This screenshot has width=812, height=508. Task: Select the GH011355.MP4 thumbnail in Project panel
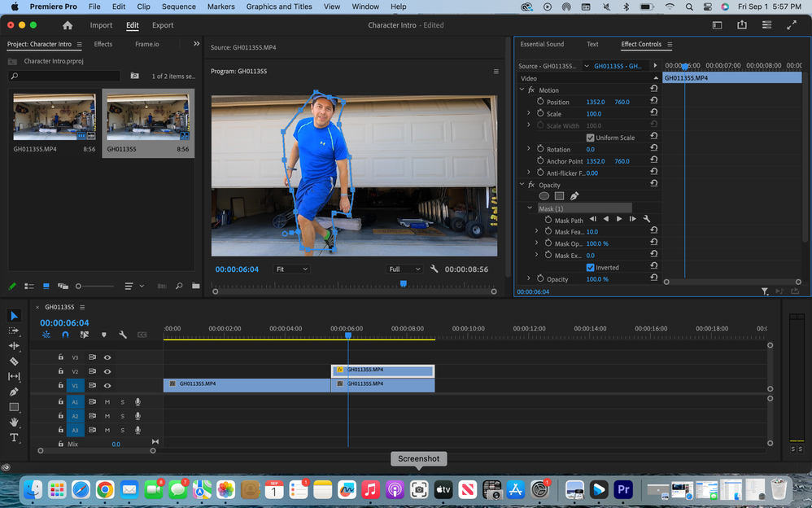[55, 116]
